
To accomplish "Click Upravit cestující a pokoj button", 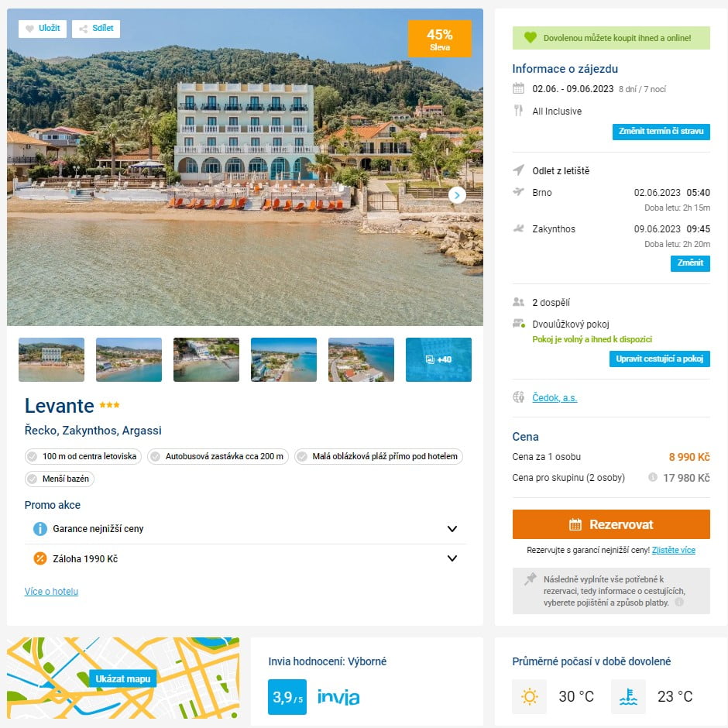I will (659, 359).
